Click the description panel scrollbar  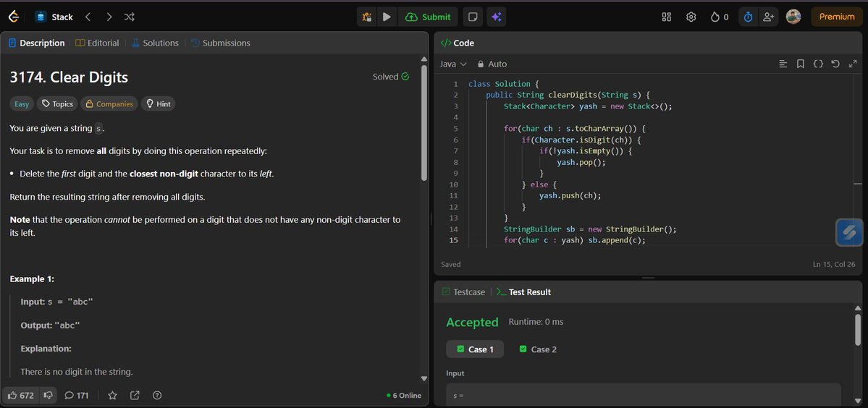pyautogui.click(x=424, y=123)
